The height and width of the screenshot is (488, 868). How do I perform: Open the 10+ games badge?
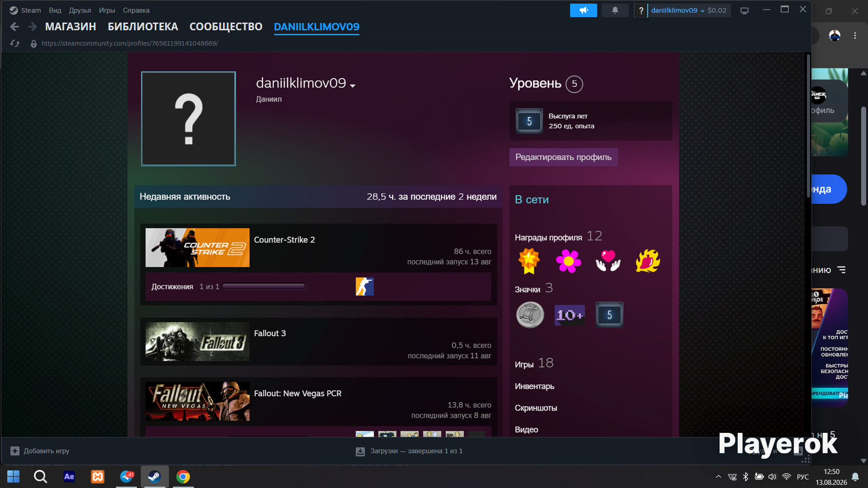pos(569,315)
